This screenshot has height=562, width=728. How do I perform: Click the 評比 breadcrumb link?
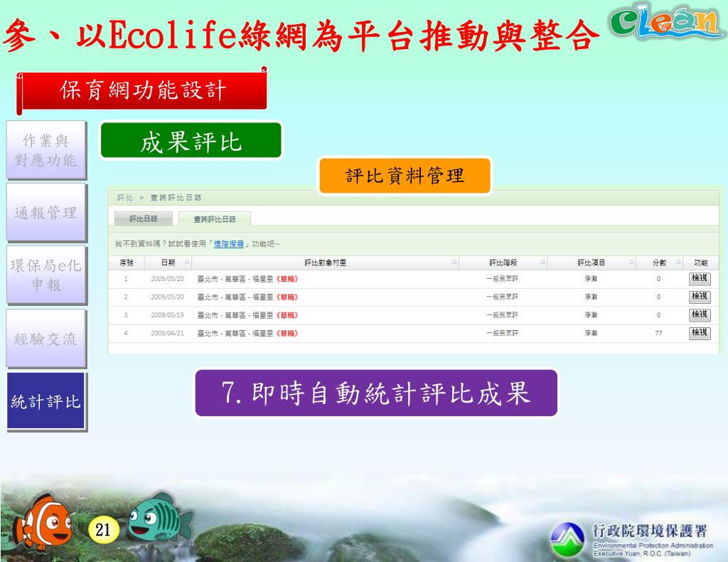pyautogui.click(x=125, y=198)
